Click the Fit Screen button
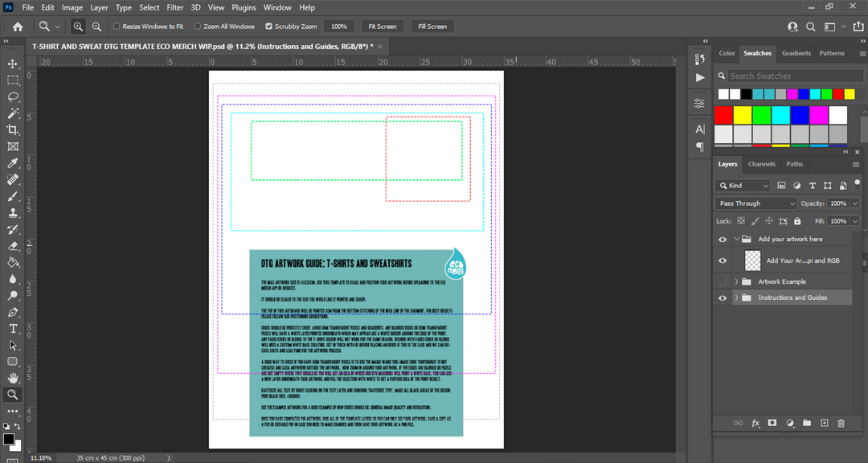The width and height of the screenshot is (868, 463). point(383,27)
